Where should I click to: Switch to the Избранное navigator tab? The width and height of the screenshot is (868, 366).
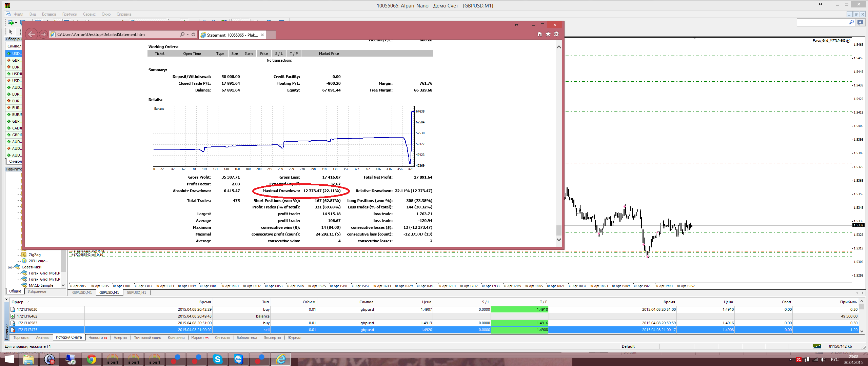37,291
